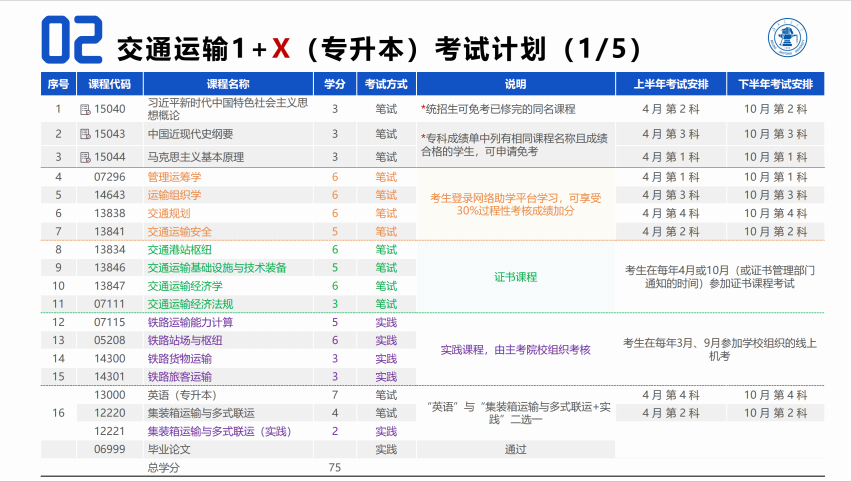Select the 交通规划 course name

point(168,213)
